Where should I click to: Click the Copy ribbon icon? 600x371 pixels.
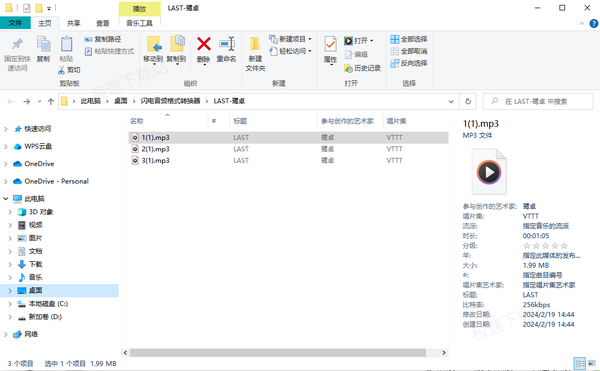point(43,49)
